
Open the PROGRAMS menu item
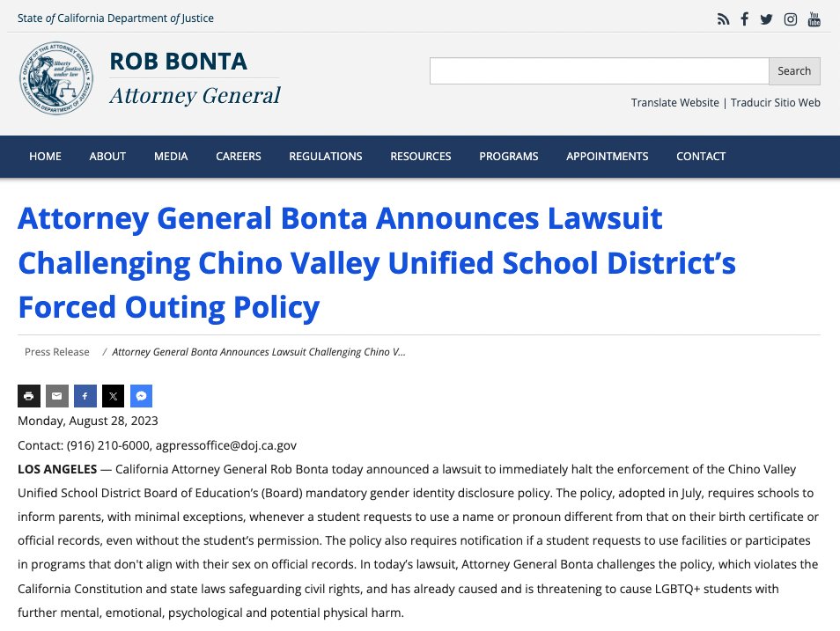[x=508, y=157]
